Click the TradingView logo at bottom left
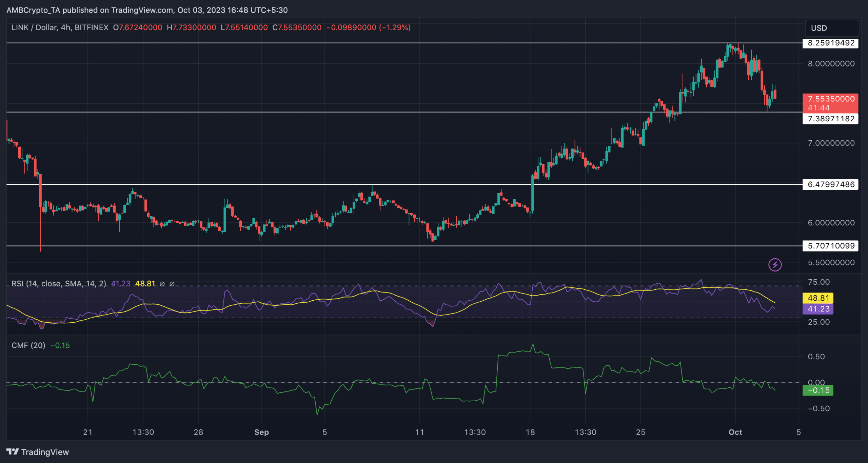This screenshot has width=868, height=463. pos(38,452)
